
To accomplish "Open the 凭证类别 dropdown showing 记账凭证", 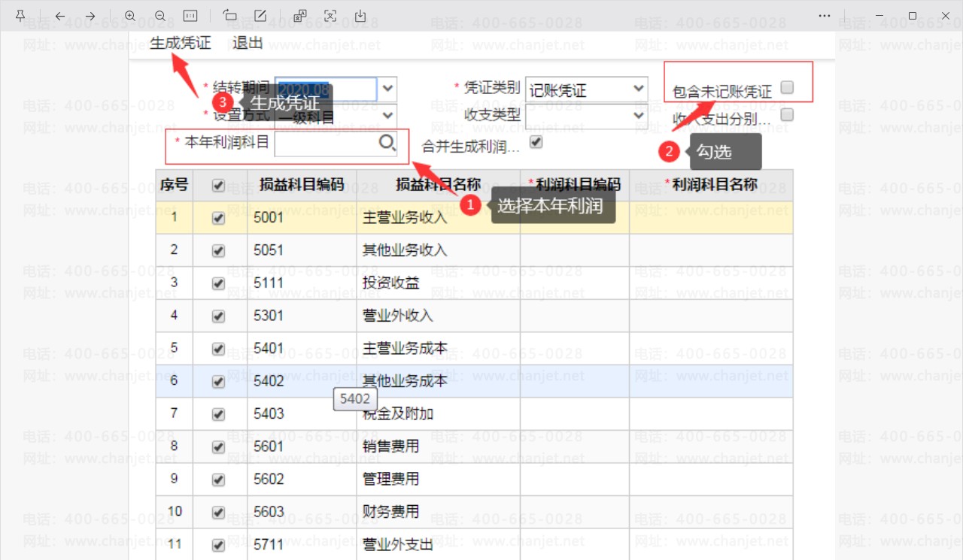I will [586, 89].
